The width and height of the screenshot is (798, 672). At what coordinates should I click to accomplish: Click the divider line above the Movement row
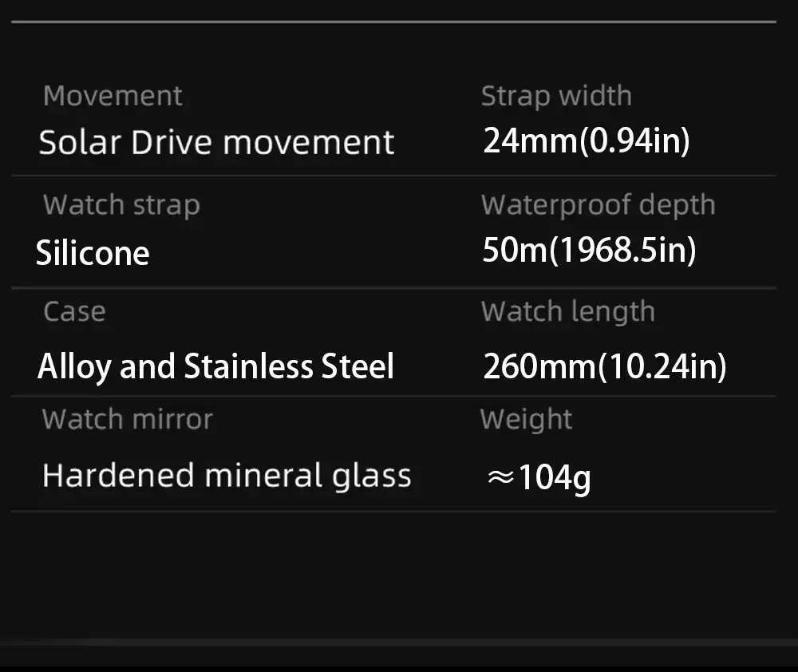393,22
